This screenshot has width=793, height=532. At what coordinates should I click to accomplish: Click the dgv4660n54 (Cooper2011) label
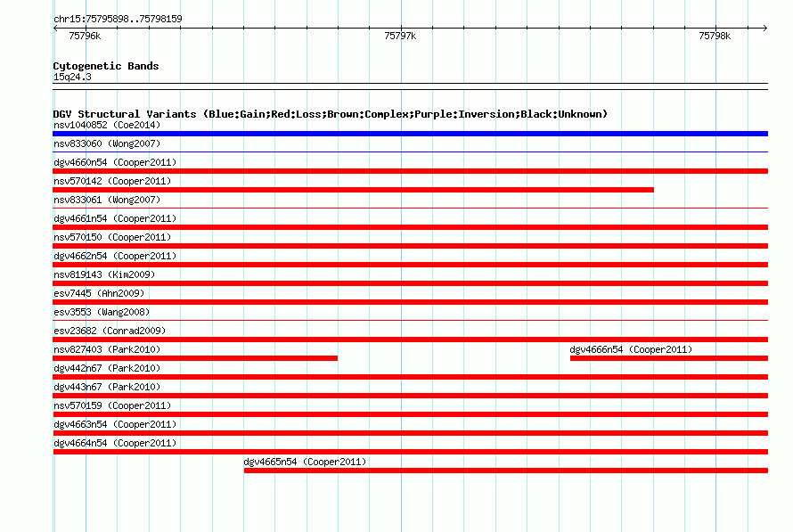[x=115, y=162]
